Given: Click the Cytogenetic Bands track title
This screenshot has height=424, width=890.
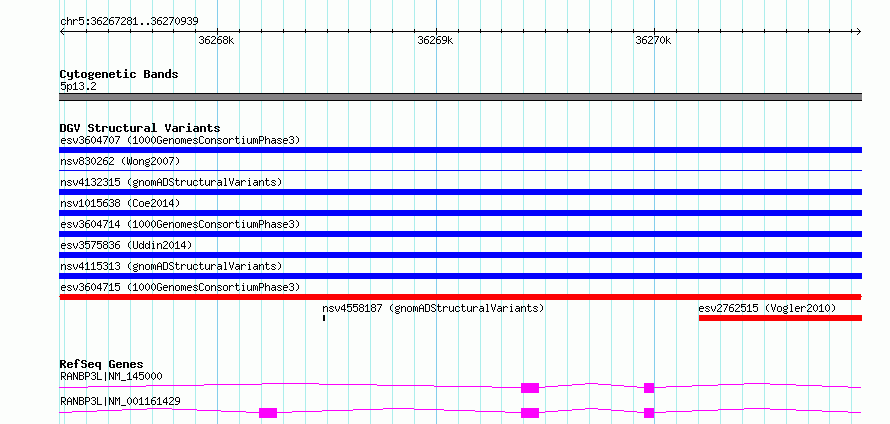Looking at the screenshot, I should point(119,74).
